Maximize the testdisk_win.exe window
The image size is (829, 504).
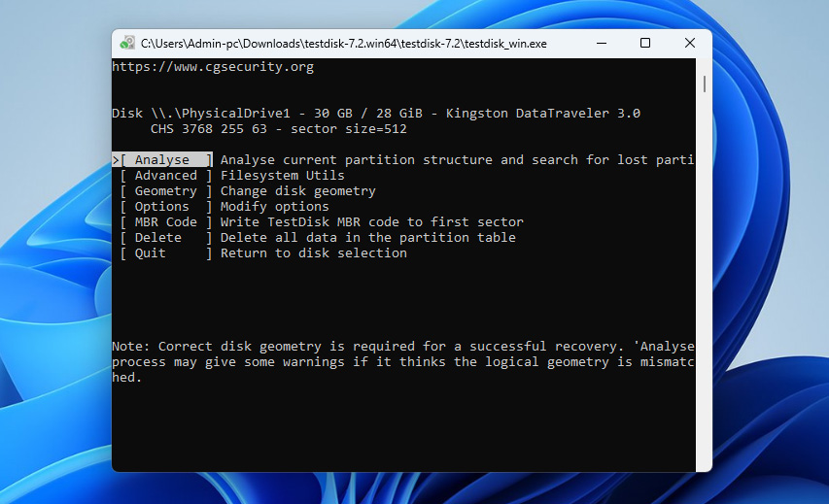(x=645, y=44)
